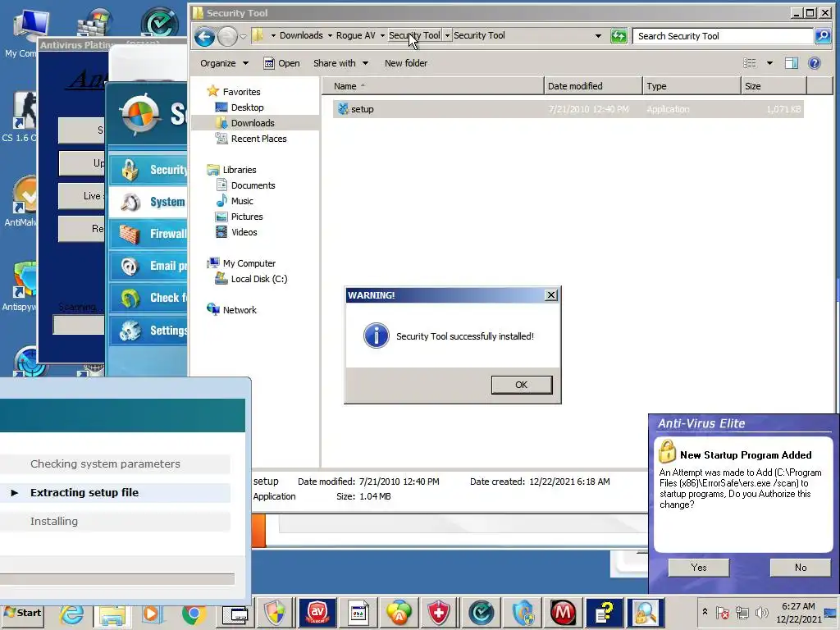Screen dimensions: 840x630
Task: Open the Organize menu
Action: click(224, 63)
